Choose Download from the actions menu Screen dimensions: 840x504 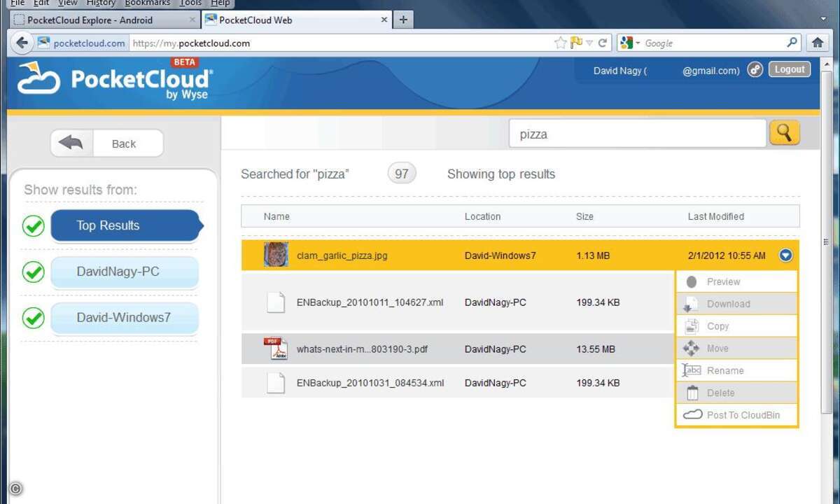736,304
